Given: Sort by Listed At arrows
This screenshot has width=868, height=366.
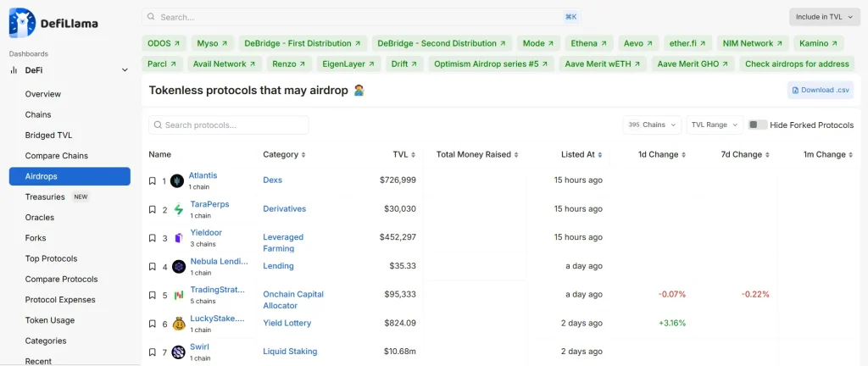Looking at the screenshot, I should click(x=600, y=155).
